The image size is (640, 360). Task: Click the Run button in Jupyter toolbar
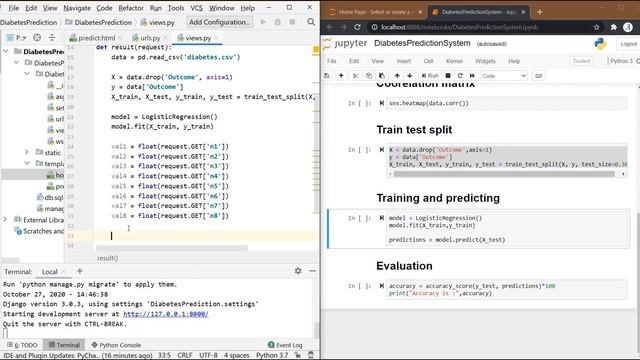[x=430, y=76]
